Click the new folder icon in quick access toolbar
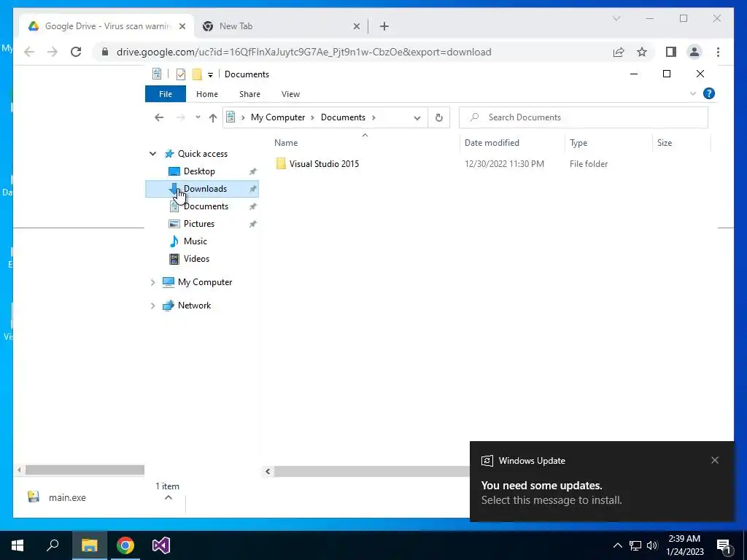 point(197,74)
